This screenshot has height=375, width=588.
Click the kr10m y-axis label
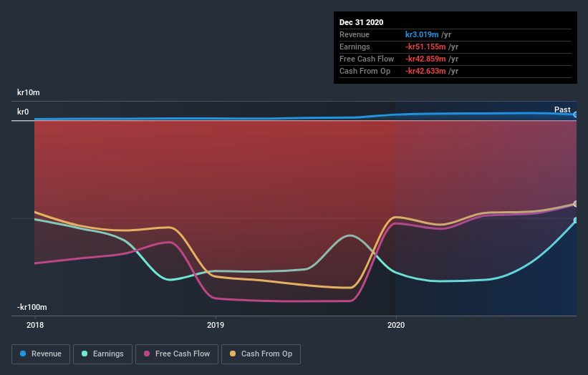(x=29, y=92)
